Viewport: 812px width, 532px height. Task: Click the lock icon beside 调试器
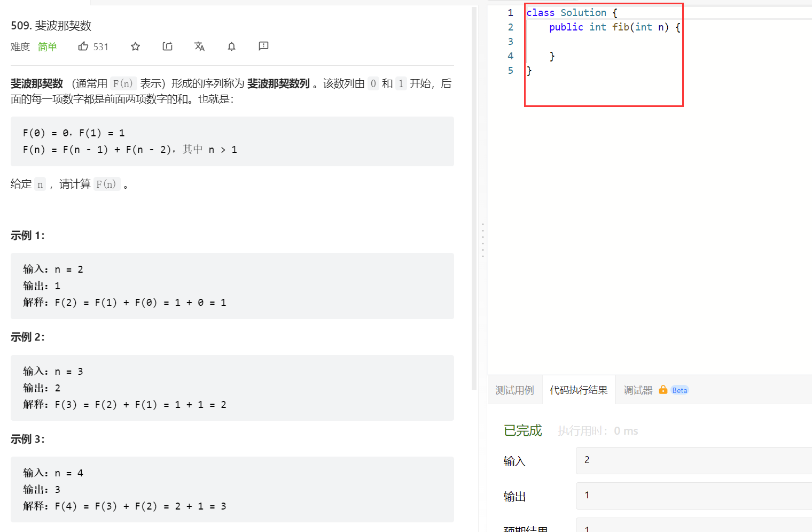(x=663, y=390)
